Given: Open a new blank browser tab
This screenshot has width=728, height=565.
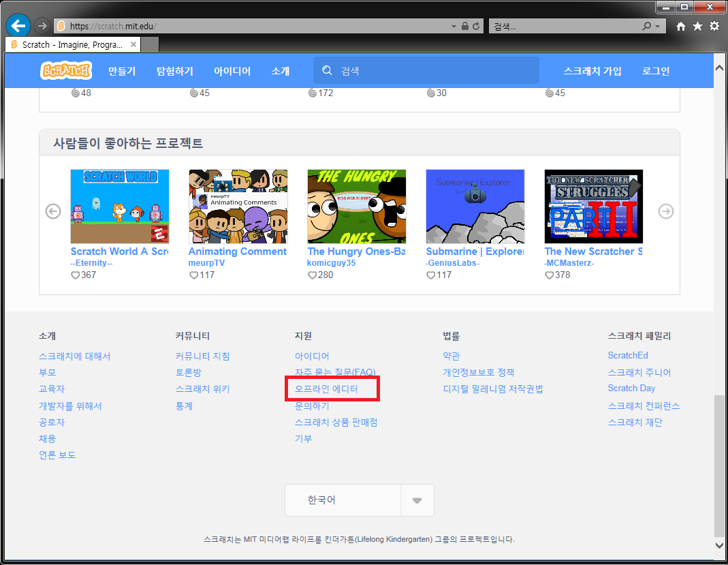Looking at the screenshot, I should tap(150, 44).
